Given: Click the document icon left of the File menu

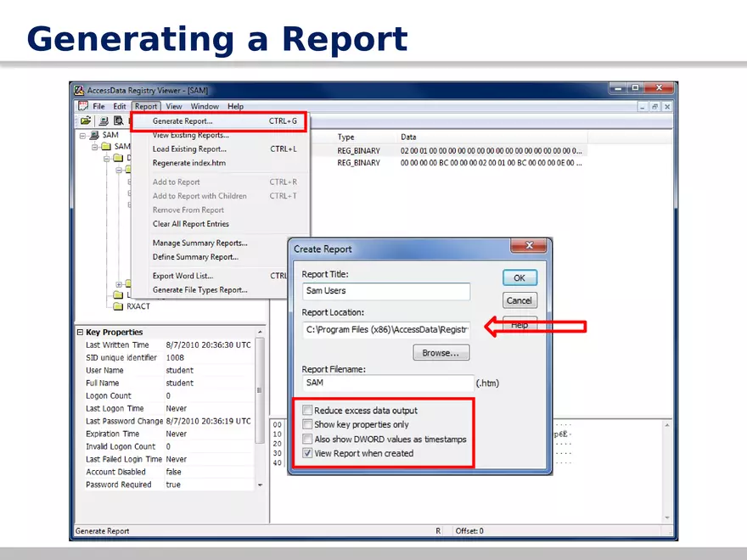Looking at the screenshot, I should (83, 106).
